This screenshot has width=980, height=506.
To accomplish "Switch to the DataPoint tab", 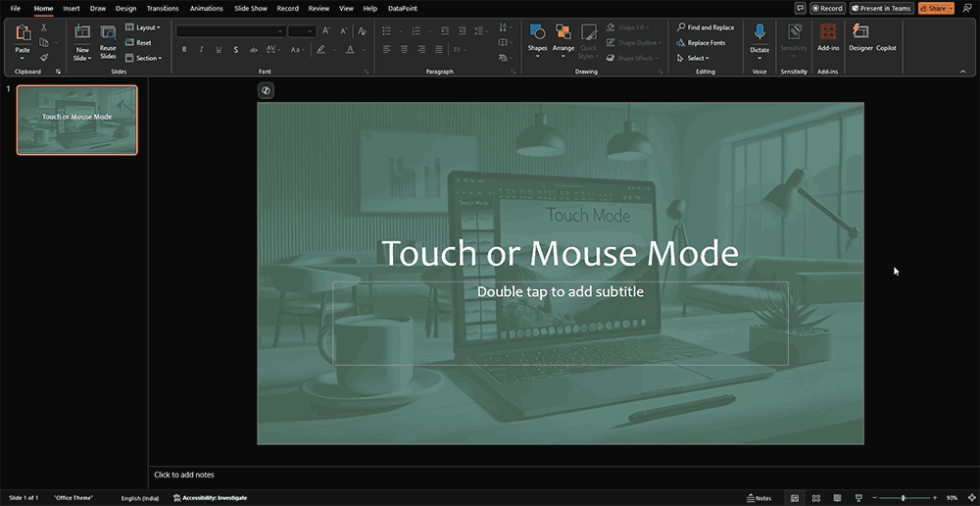I will [x=403, y=9].
